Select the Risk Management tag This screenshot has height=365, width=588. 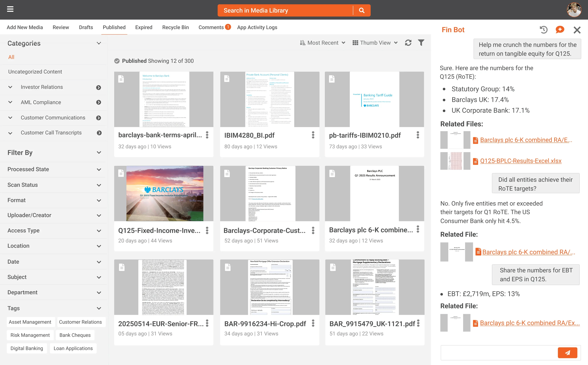30,335
